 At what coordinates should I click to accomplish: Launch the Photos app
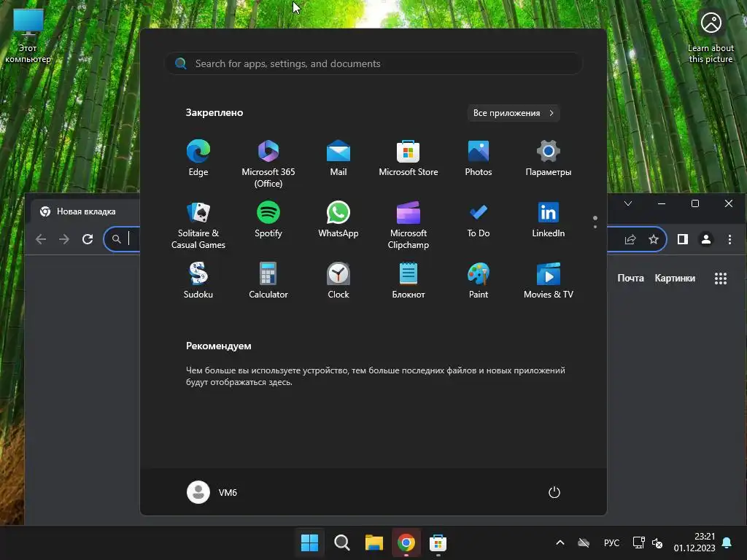coord(479,158)
